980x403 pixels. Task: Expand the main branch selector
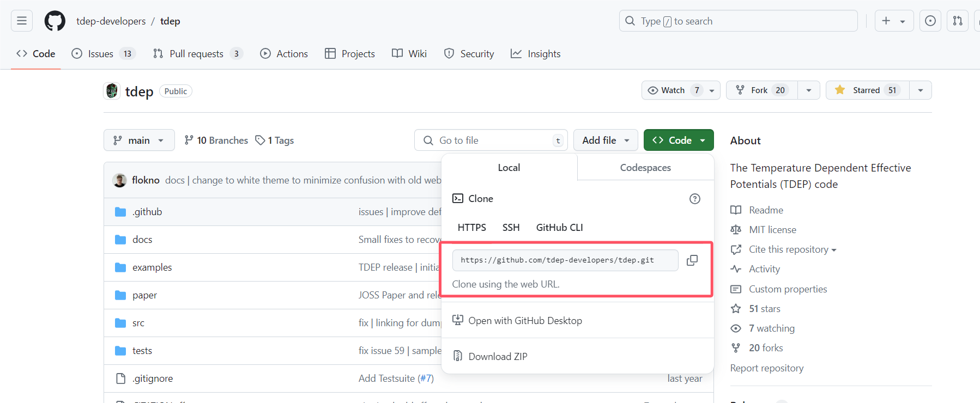pos(139,141)
